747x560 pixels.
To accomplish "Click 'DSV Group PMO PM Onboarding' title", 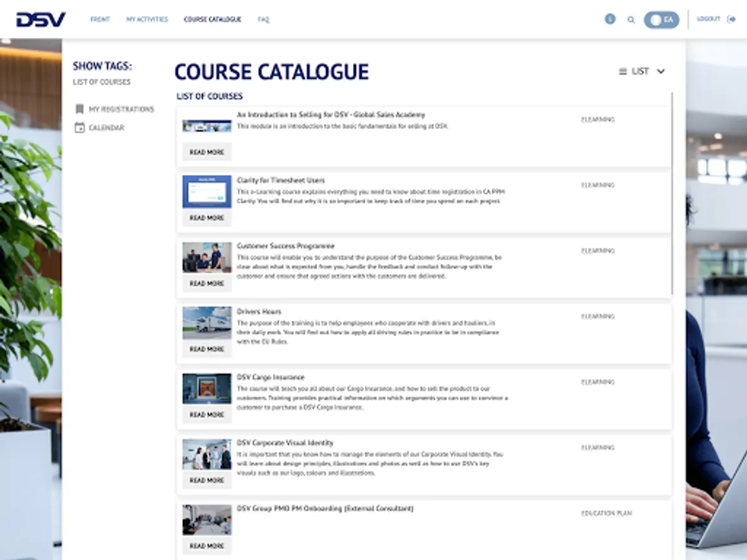I will coord(325,508).
